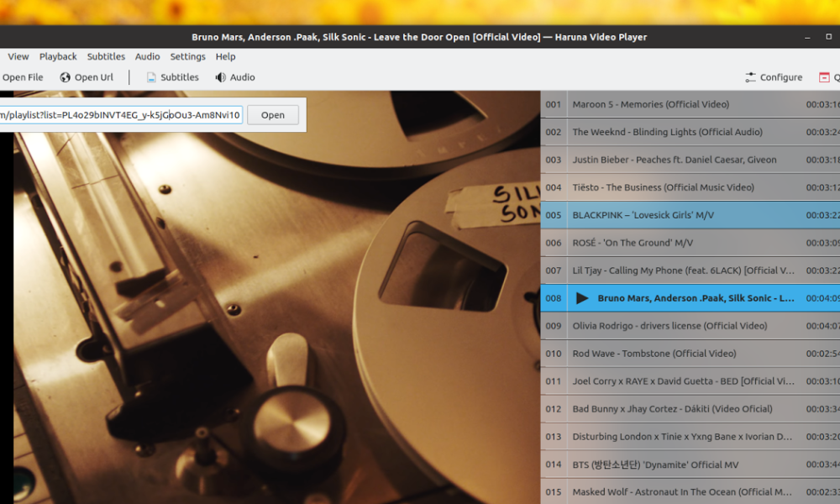Click the Open Url globe icon
The image size is (840, 504).
pos(65,77)
